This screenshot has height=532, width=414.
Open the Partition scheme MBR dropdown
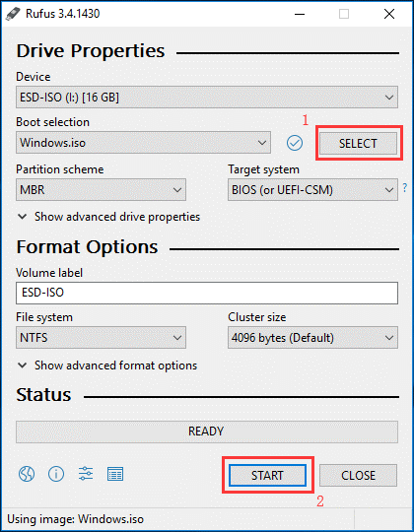[101, 190]
